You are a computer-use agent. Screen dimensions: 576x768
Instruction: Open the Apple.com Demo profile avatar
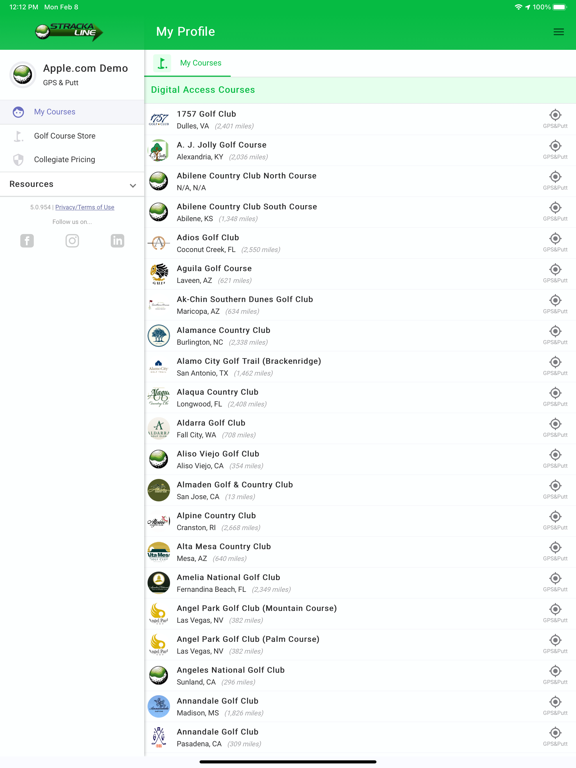click(x=23, y=74)
